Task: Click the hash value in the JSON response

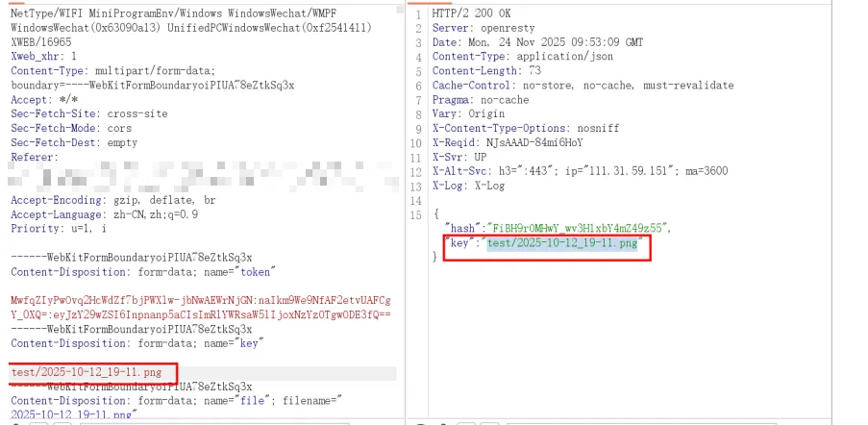Action: [561, 228]
